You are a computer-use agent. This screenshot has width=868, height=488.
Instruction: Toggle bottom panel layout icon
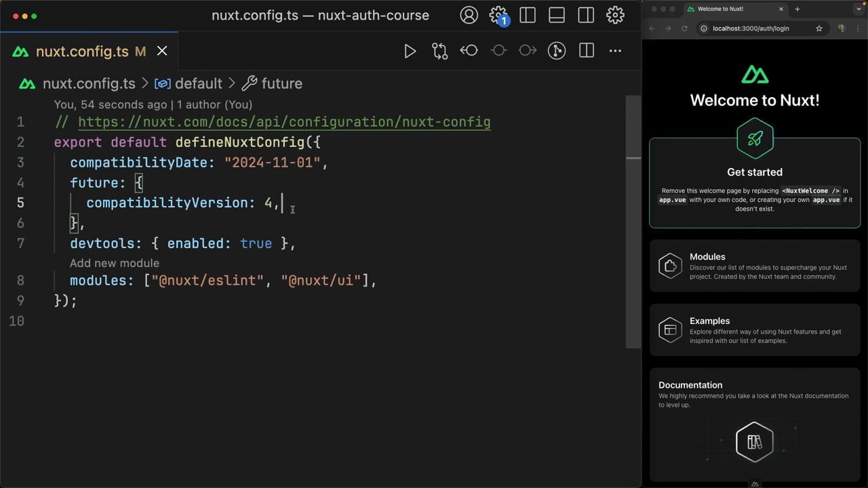click(x=557, y=15)
